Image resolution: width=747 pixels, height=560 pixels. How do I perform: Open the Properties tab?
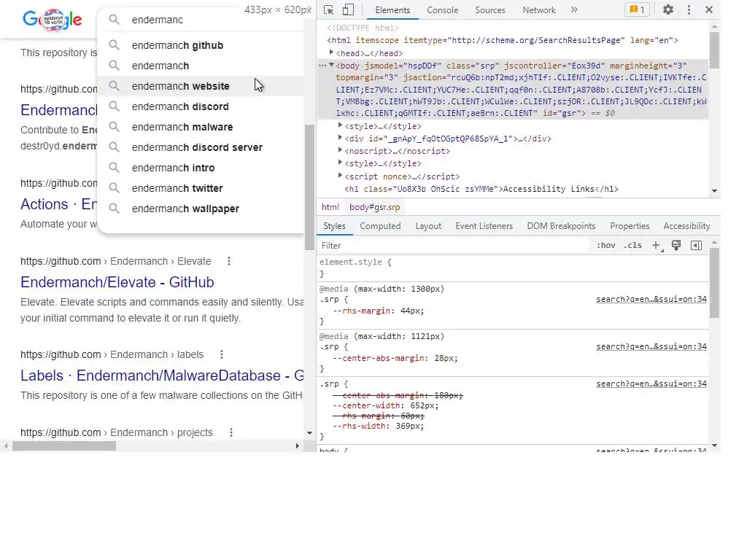coord(630,226)
